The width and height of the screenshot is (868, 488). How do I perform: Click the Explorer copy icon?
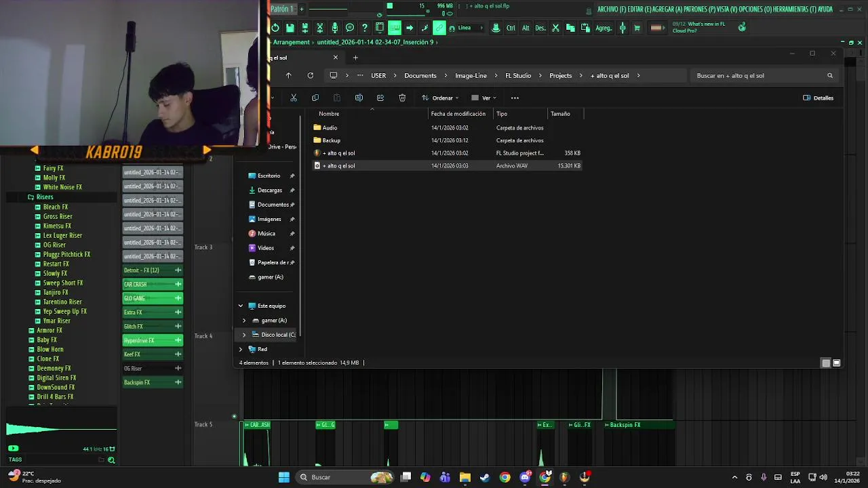click(x=315, y=98)
